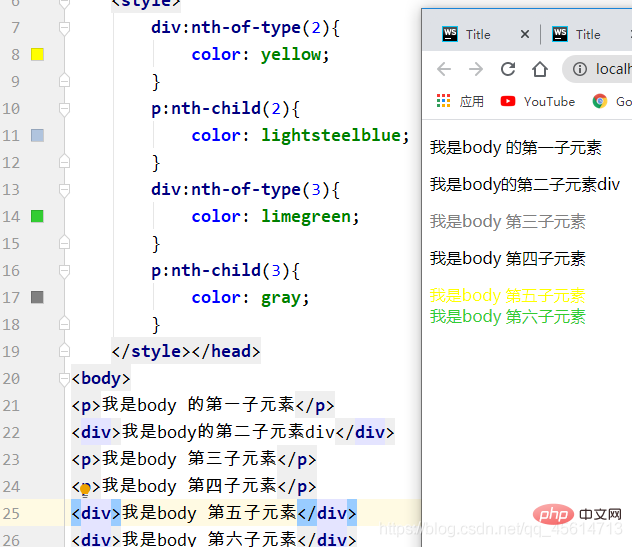This screenshot has height=547, width=632.
Task: Click the yellow color swatch on line 8
Action: tap(37, 54)
